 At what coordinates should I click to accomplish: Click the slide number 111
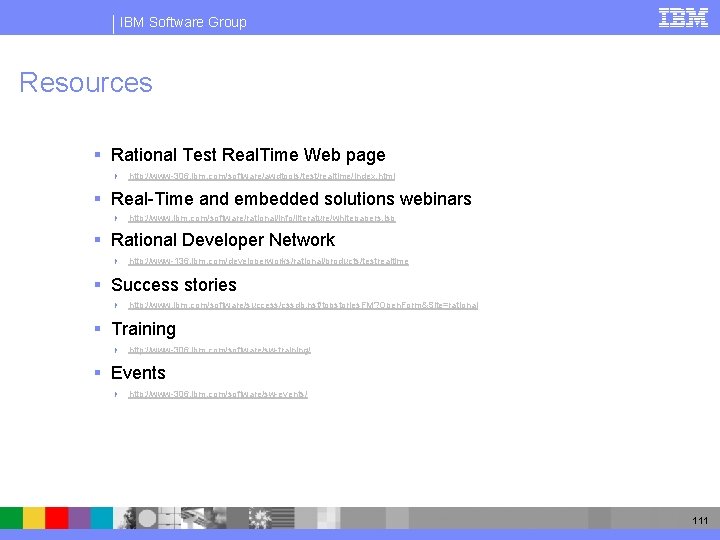pyautogui.click(x=700, y=520)
